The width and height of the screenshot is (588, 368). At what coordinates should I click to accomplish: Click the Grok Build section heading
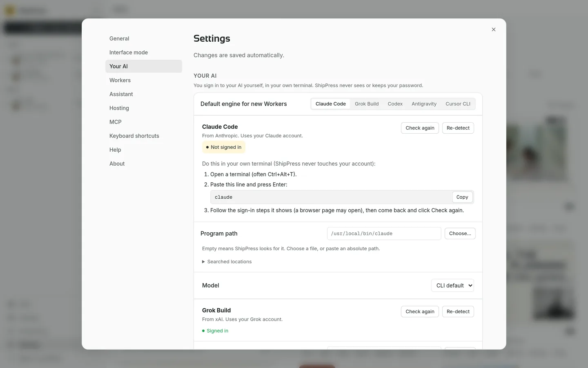coord(216,310)
